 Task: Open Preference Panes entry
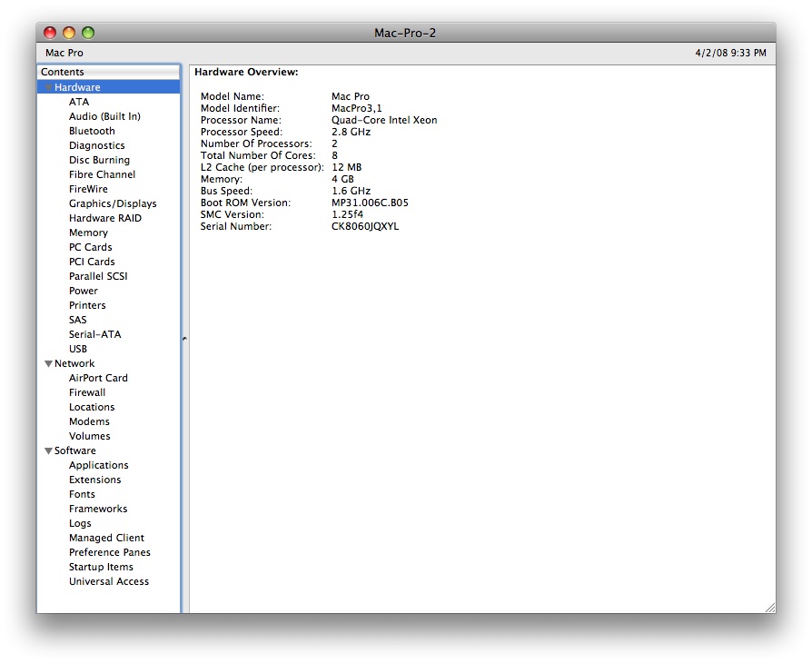[x=110, y=552]
